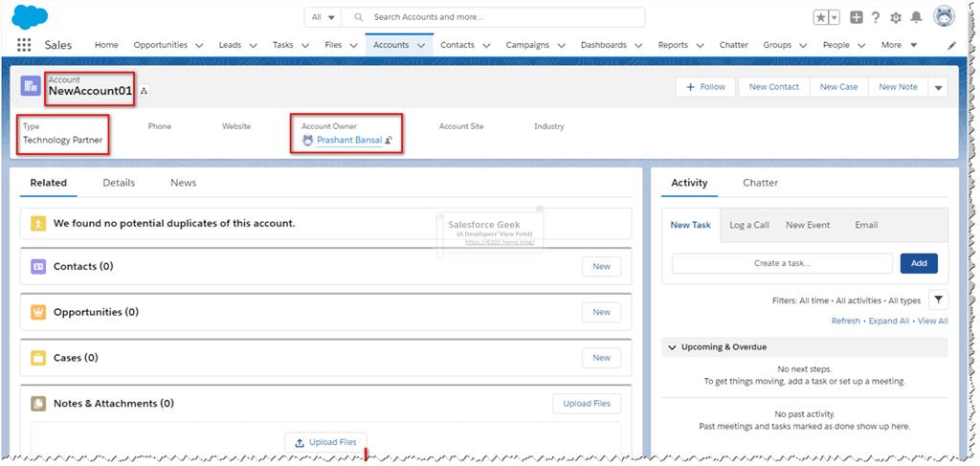The image size is (980, 466).
Task: Click the Contacts related list icon
Action: [38, 267]
